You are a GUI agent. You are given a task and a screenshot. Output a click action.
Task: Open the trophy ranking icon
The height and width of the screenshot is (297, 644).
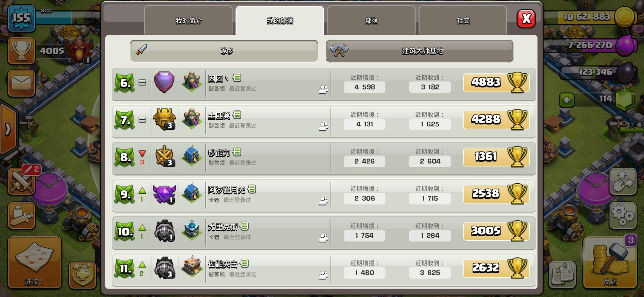(21, 51)
